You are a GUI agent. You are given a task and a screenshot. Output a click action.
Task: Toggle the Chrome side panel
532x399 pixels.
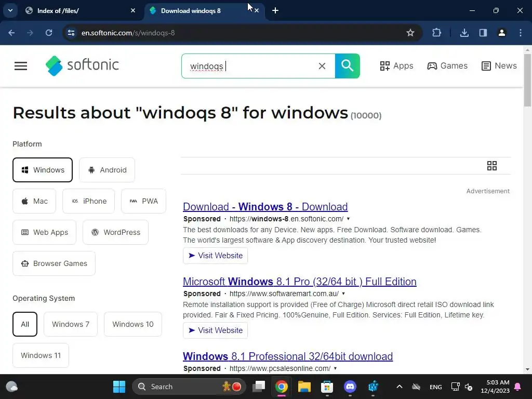click(483, 33)
